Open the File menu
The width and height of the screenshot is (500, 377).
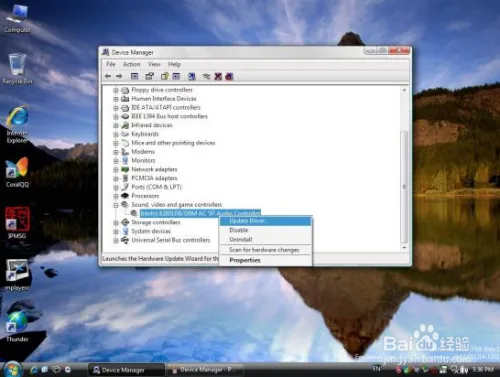pos(111,64)
